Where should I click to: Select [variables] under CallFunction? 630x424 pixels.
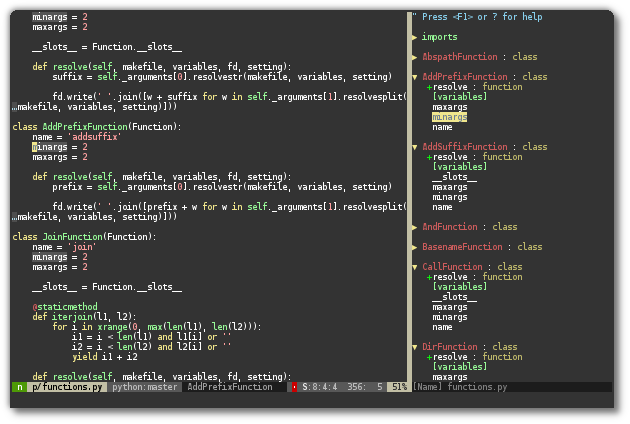460,287
